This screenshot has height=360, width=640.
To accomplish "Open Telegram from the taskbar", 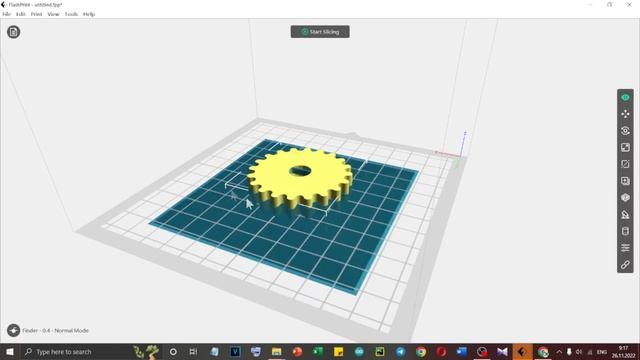I will 400,352.
